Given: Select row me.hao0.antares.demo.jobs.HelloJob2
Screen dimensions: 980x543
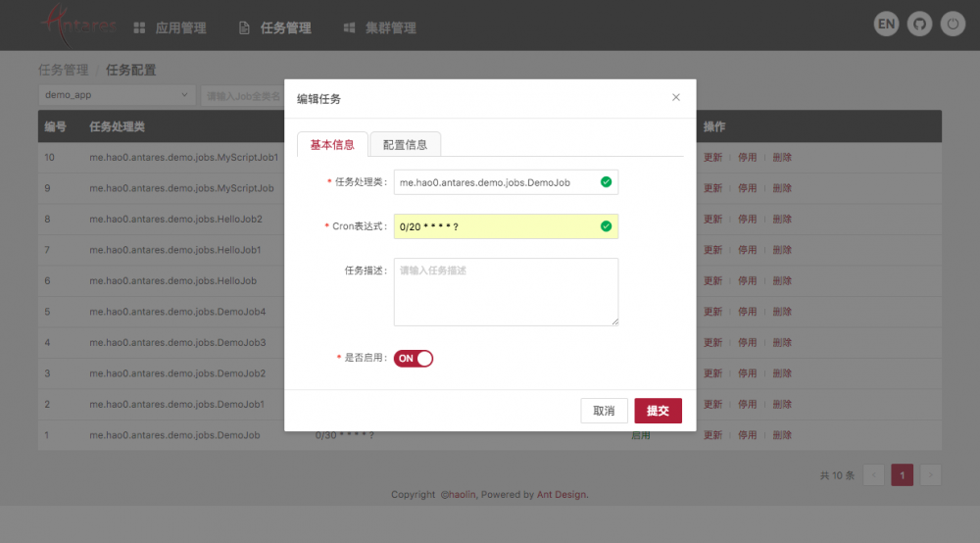Looking at the screenshot, I should pyautogui.click(x=489, y=220).
